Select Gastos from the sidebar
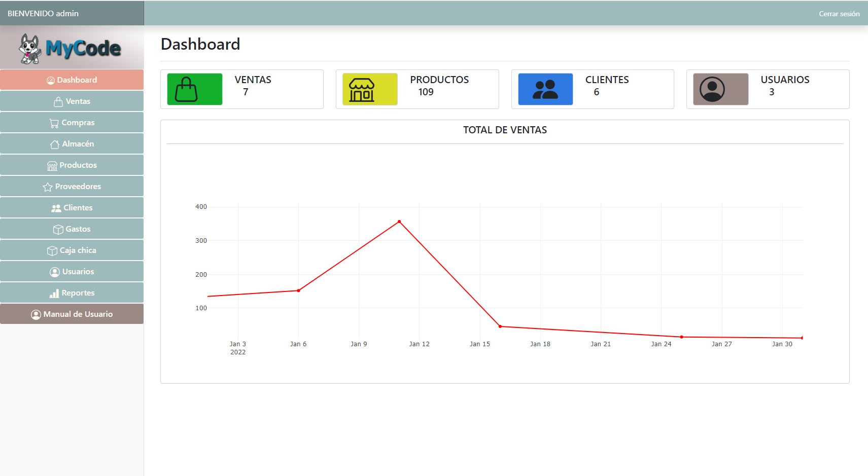 pos(72,229)
